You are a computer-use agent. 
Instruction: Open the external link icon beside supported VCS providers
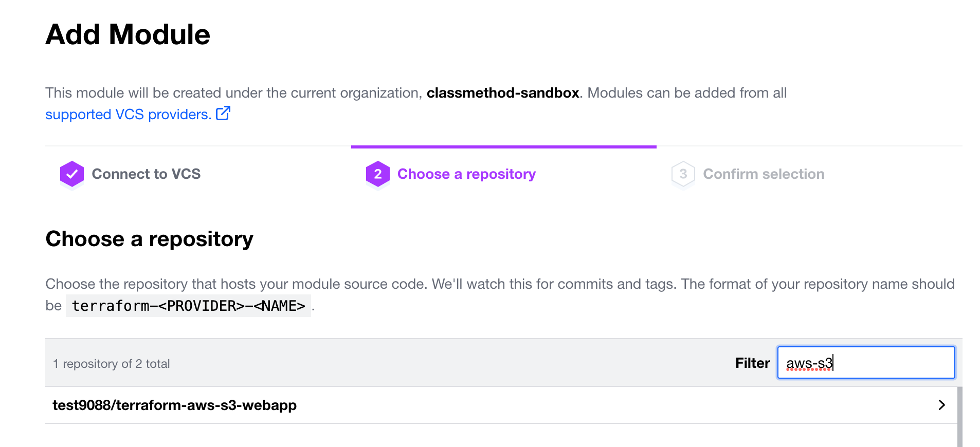click(x=223, y=114)
